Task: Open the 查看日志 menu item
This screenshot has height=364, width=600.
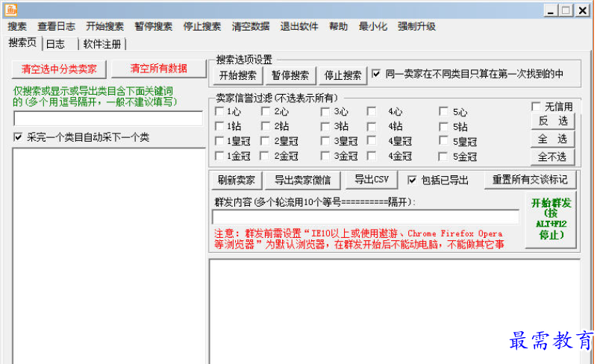Action: [x=56, y=26]
